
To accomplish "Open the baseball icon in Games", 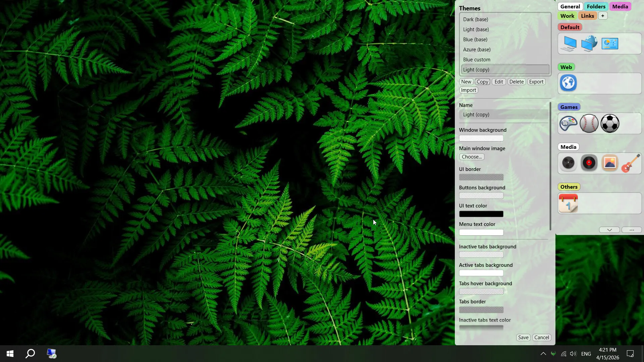I will (589, 123).
